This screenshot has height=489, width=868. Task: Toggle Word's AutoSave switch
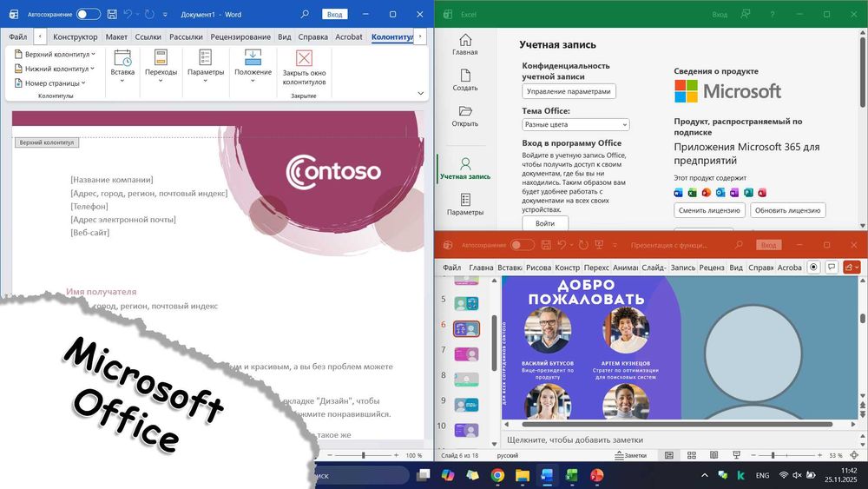click(89, 15)
